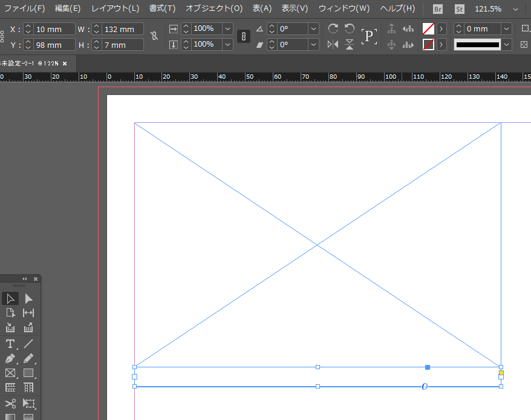The width and height of the screenshot is (531, 420).
Task: Open the ウィンドウ(W) menu
Action: click(x=344, y=8)
